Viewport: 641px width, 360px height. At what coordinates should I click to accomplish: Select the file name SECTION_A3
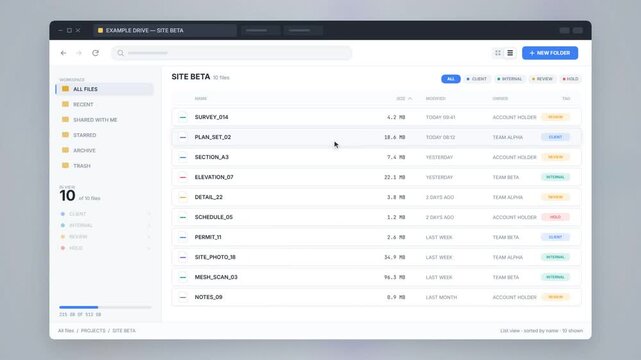click(211, 157)
